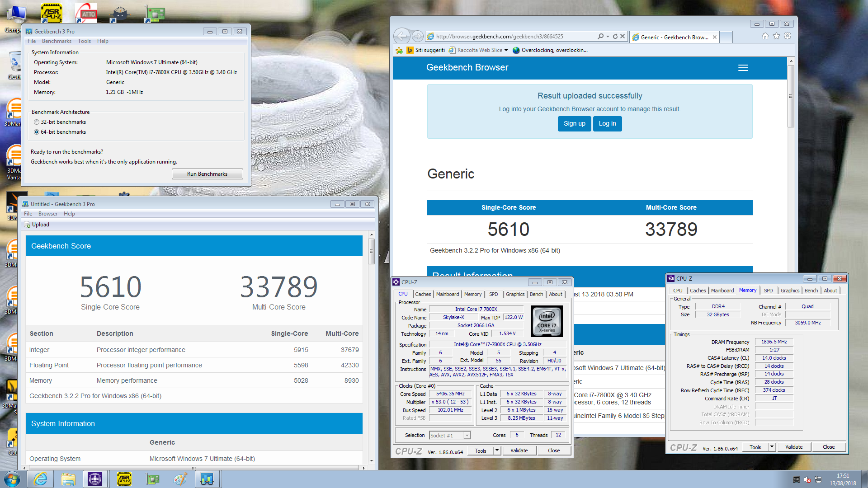Open the GPU-Z green card desktop shortcut
868x488 pixels.
click(x=155, y=14)
